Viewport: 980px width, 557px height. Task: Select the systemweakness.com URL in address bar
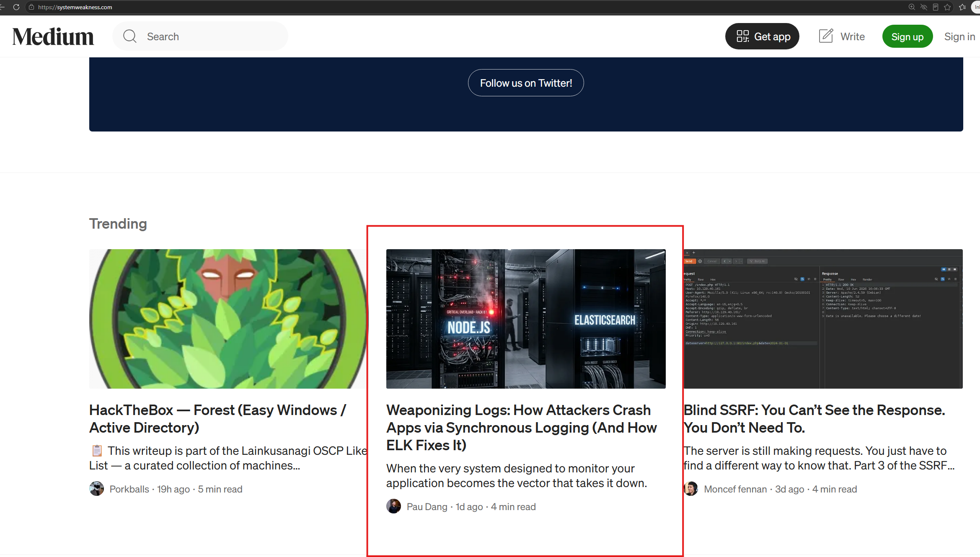(x=75, y=7)
